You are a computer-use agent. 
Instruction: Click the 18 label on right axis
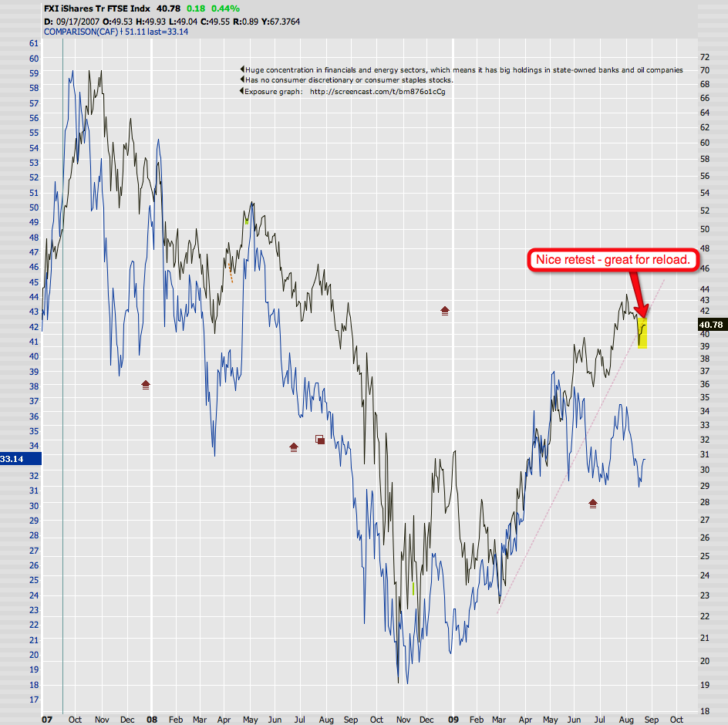(x=705, y=710)
